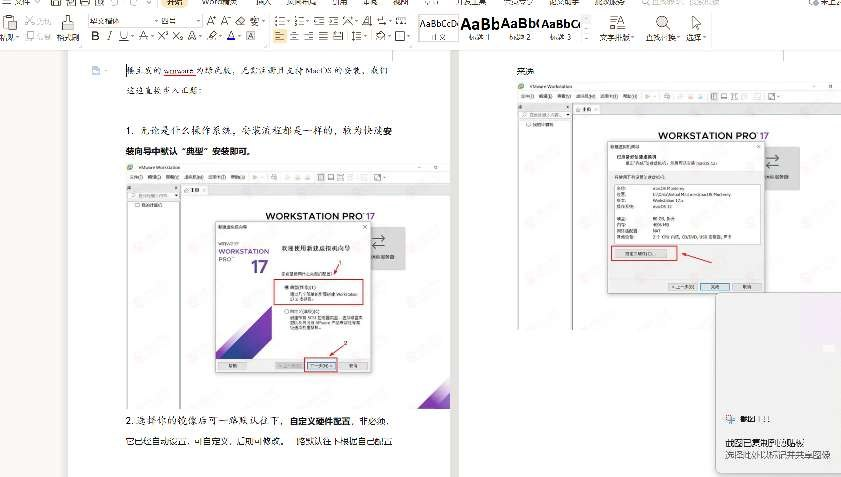Click the Select cursor arrow icon

tap(696, 23)
